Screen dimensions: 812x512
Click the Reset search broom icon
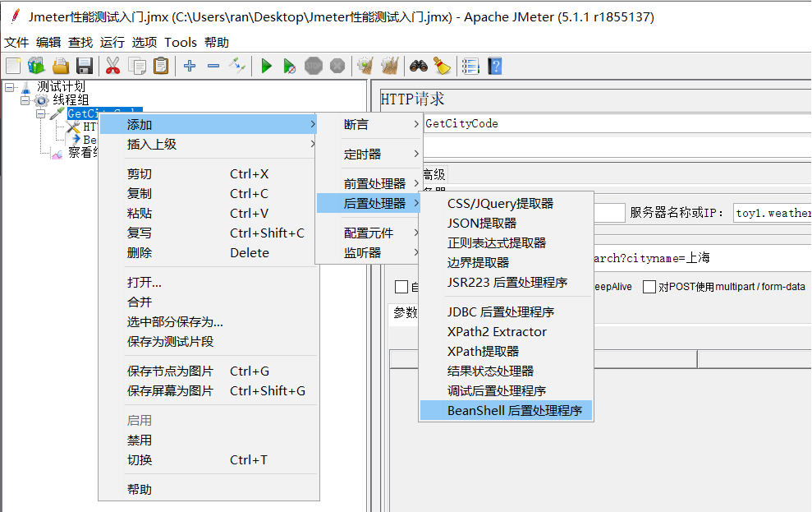point(442,67)
